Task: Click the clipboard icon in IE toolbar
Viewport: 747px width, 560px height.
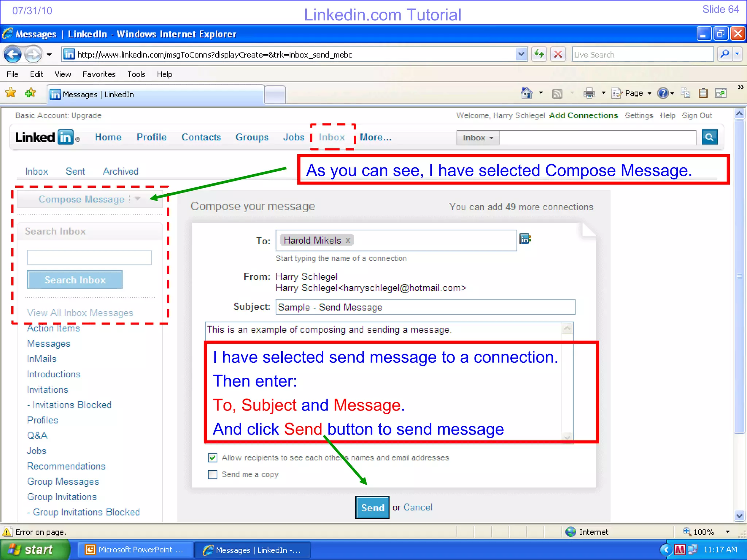Action: pyautogui.click(x=703, y=93)
